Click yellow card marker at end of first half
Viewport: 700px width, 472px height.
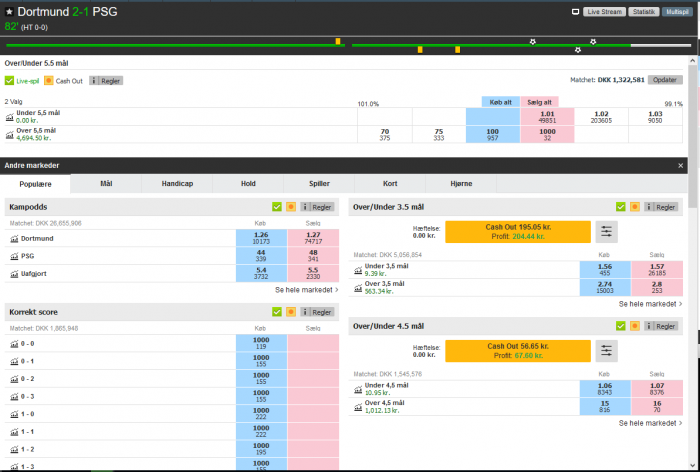pos(338,42)
